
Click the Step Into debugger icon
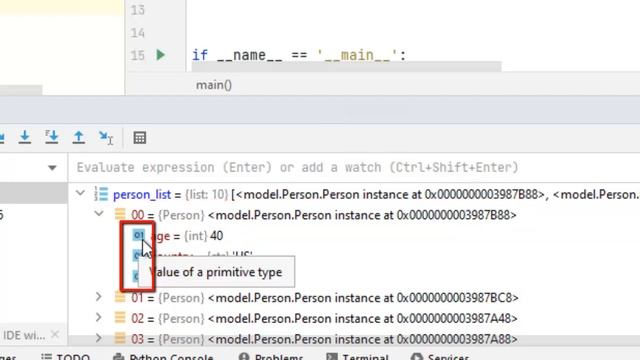point(24,138)
